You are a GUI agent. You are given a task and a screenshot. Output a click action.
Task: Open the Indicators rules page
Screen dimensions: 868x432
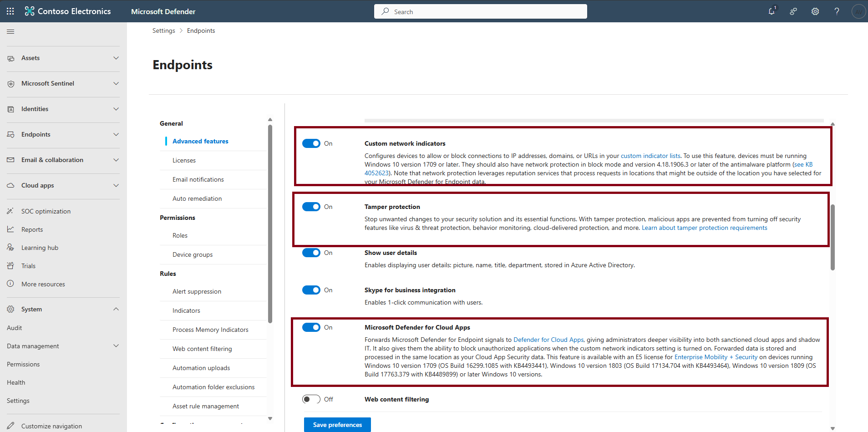(x=186, y=310)
